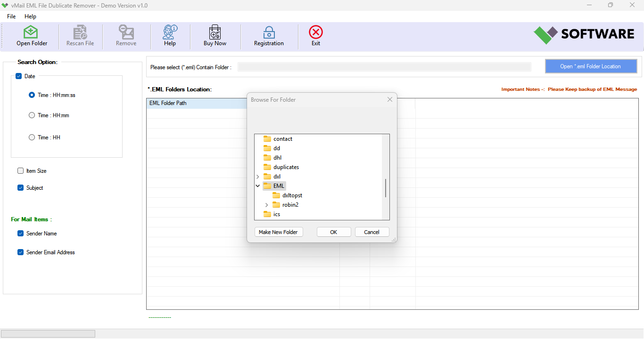The height and width of the screenshot is (339, 644).
Task: Select the Time : HH radio button
Action: [x=32, y=137]
